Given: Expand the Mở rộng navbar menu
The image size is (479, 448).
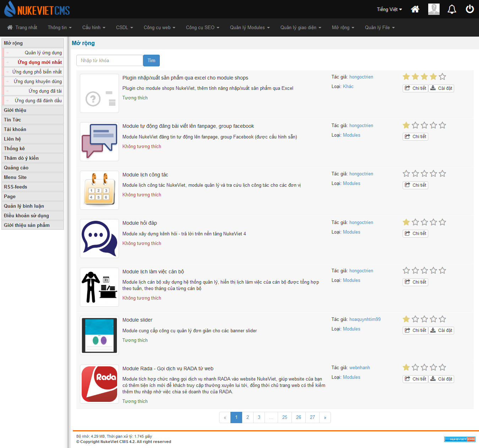Looking at the screenshot, I should click(x=343, y=27).
